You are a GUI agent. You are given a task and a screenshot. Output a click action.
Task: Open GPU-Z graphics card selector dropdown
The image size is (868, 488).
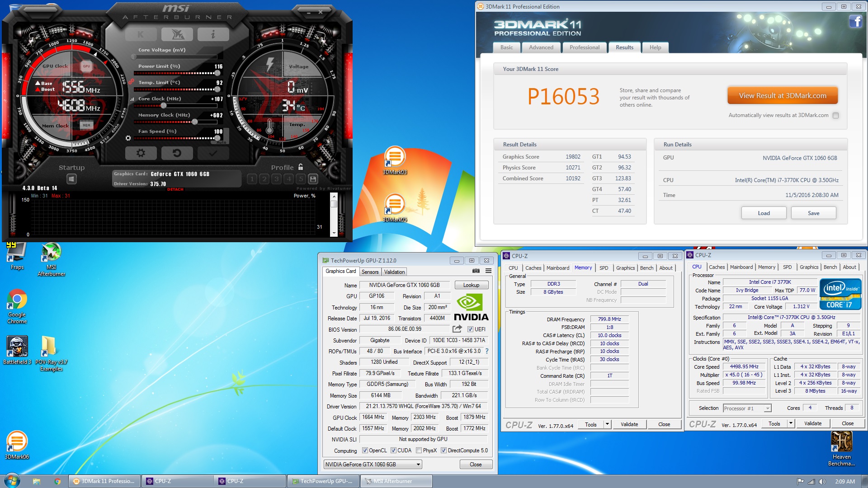pos(373,465)
